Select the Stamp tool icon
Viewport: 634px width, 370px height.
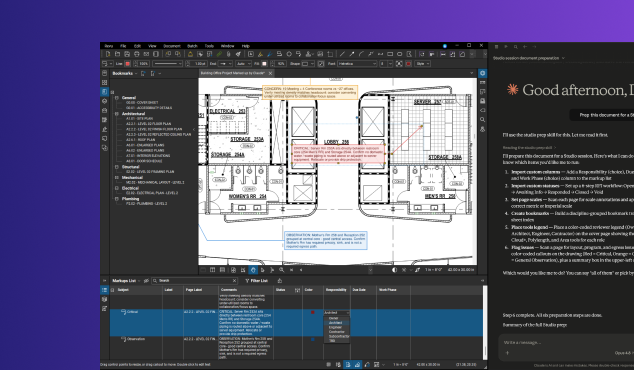click(x=309, y=54)
